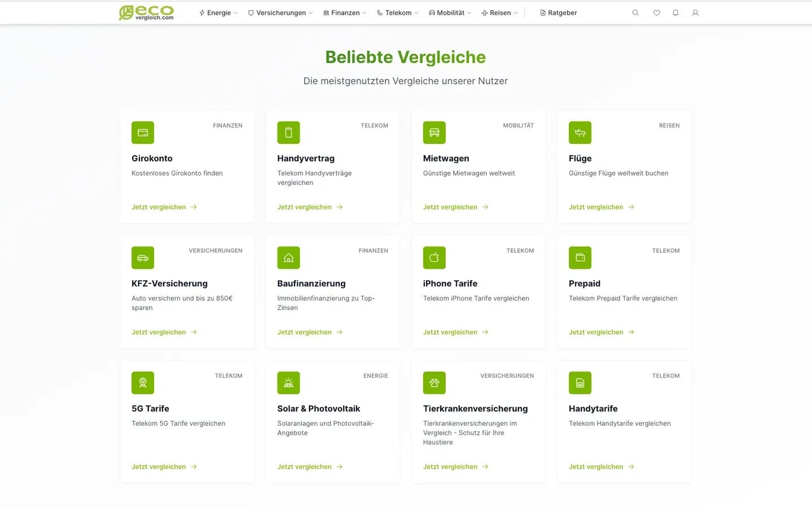This screenshot has height=508, width=812.
Task: Click Jetzt vergleichen under Handytarife
Action: [x=602, y=467]
